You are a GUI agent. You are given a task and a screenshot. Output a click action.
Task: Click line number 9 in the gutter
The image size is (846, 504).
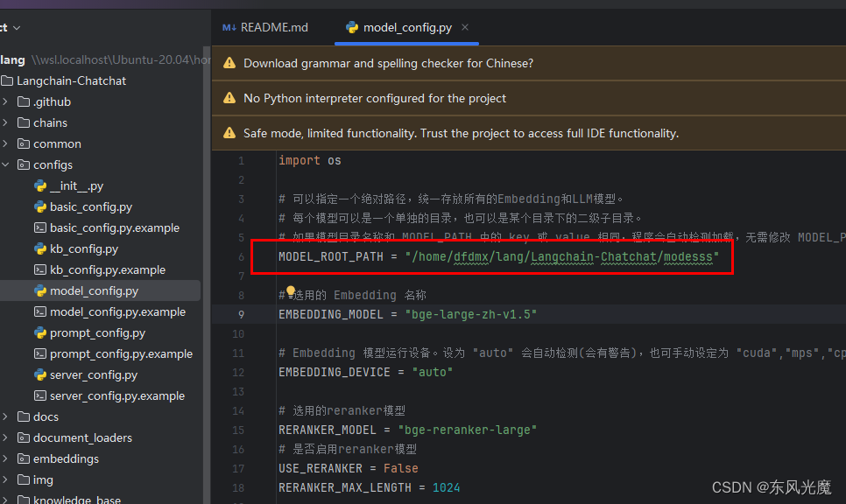(x=241, y=314)
